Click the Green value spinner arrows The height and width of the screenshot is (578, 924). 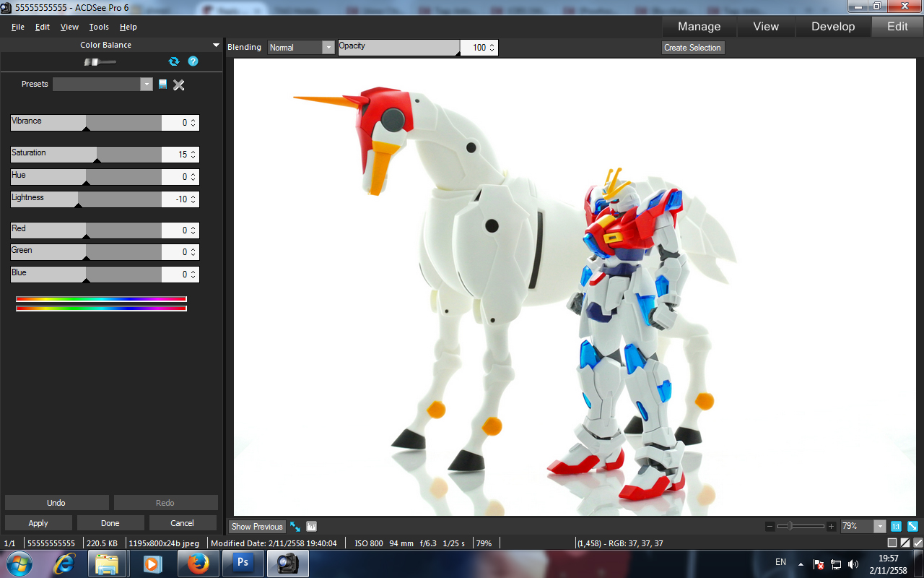click(x=193, y=252)
